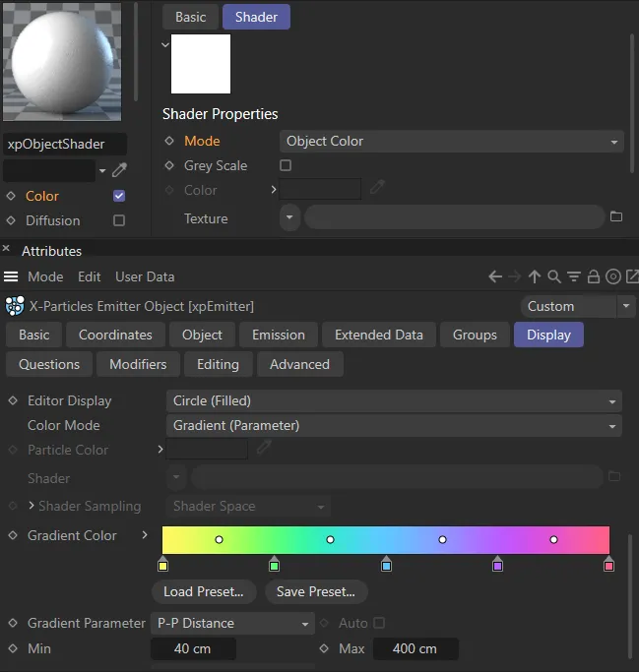
Task: Click keyframe diamond beside material Color channel
Action: (11, 196)
